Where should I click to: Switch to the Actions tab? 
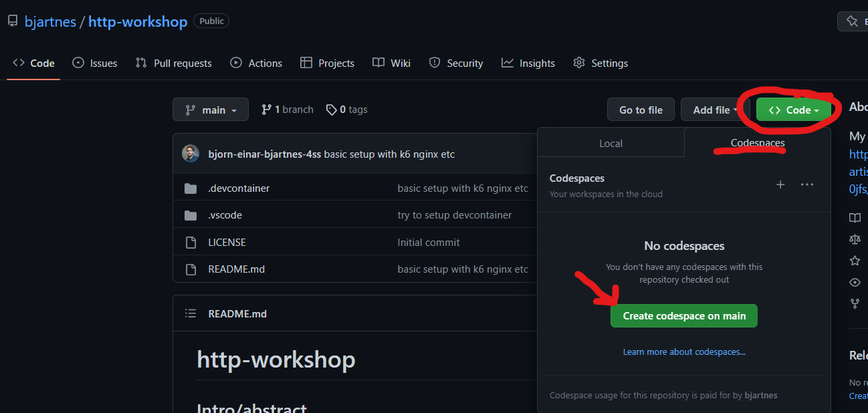coord(256,63)
